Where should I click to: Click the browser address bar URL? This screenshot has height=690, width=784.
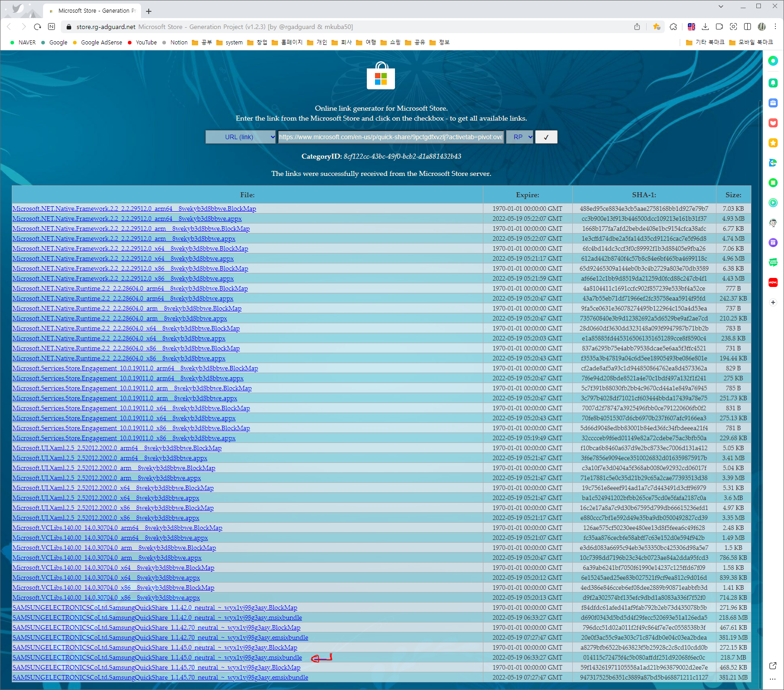106,27
